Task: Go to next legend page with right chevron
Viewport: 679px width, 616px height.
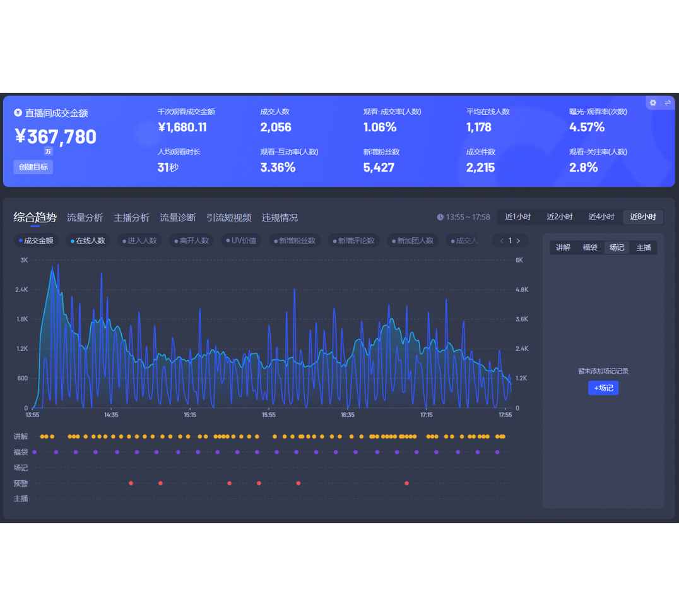Action: tap(519, 240)
